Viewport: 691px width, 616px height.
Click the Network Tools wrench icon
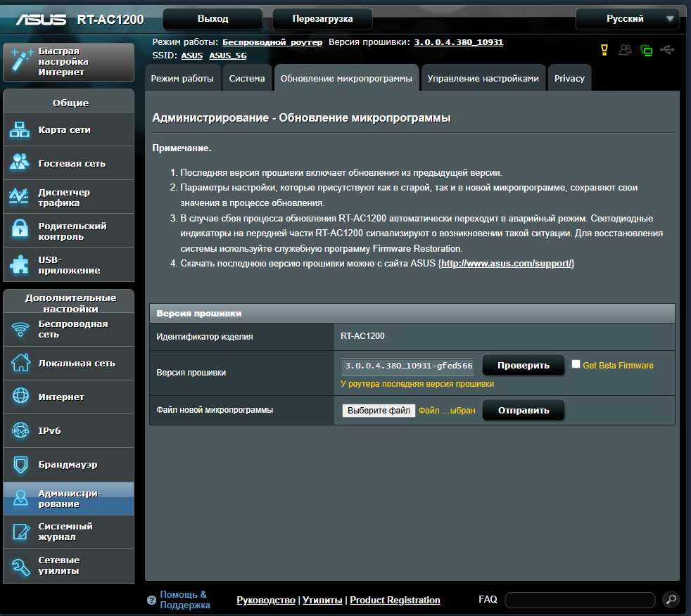(x=20, y=566)
